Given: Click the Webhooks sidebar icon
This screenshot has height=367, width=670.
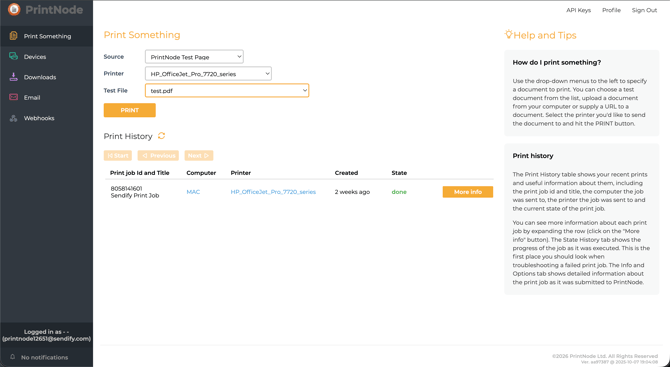Looking at the screenshot, I should click(14, 118).
